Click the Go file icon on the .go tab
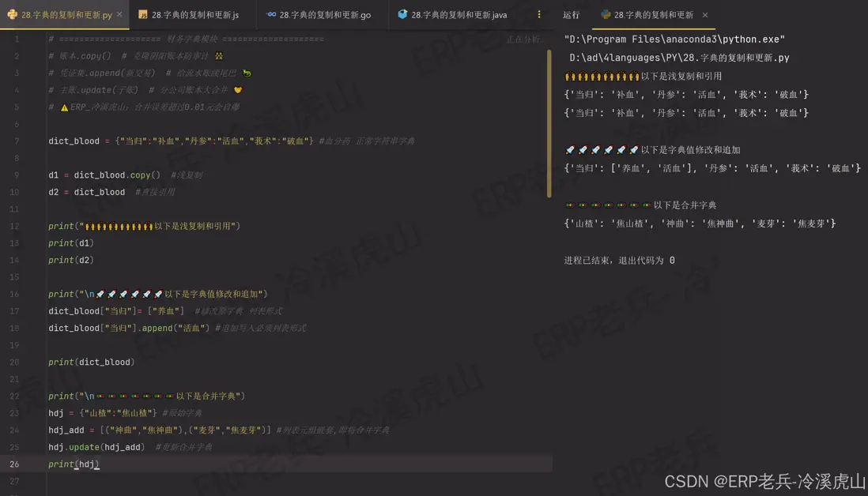The height and width of the screenshot is (496, 868). [x=271, y=14]
